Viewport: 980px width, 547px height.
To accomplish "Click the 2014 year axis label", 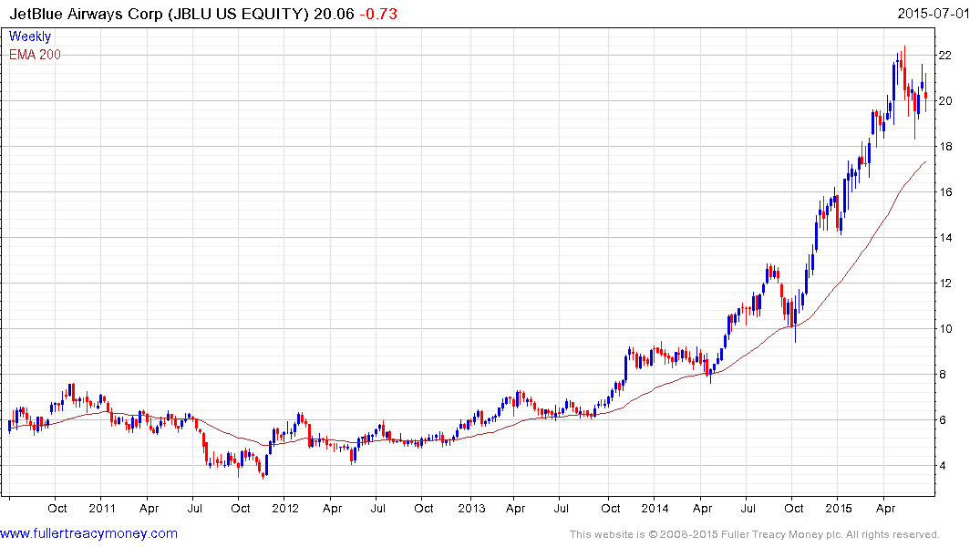I will coord(655,508).
